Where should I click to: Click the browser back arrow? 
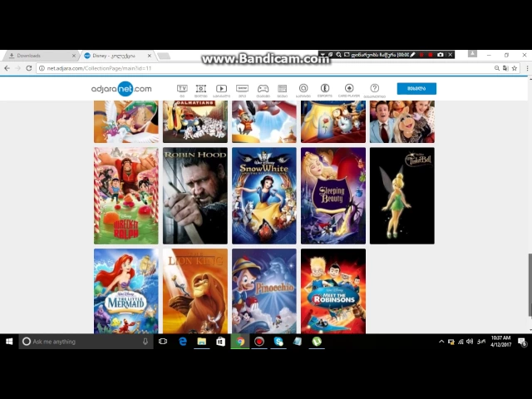(x=7, y=68)
